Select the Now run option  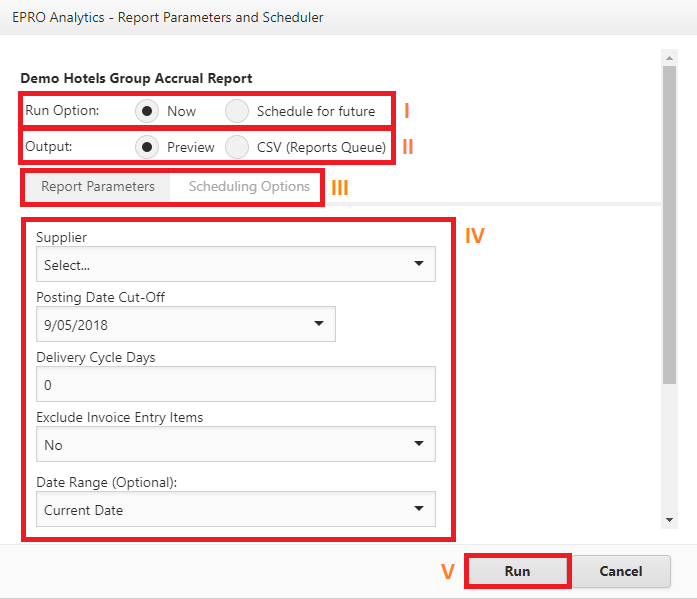(x=148, y=111)
